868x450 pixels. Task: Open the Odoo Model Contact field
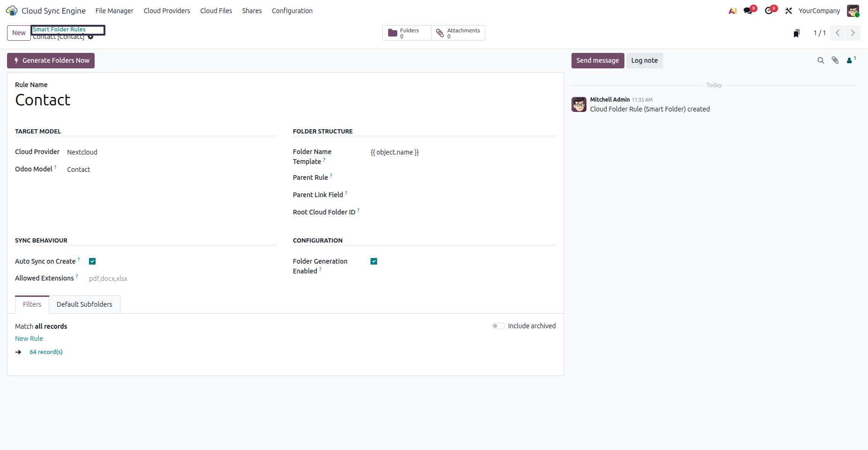[172, 170]
